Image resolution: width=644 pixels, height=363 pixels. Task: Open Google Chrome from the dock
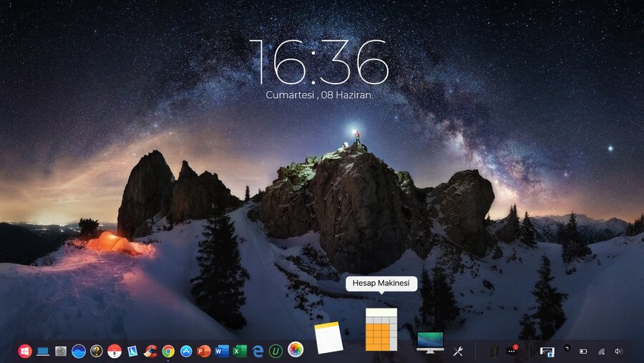click(x=168, y=351)
